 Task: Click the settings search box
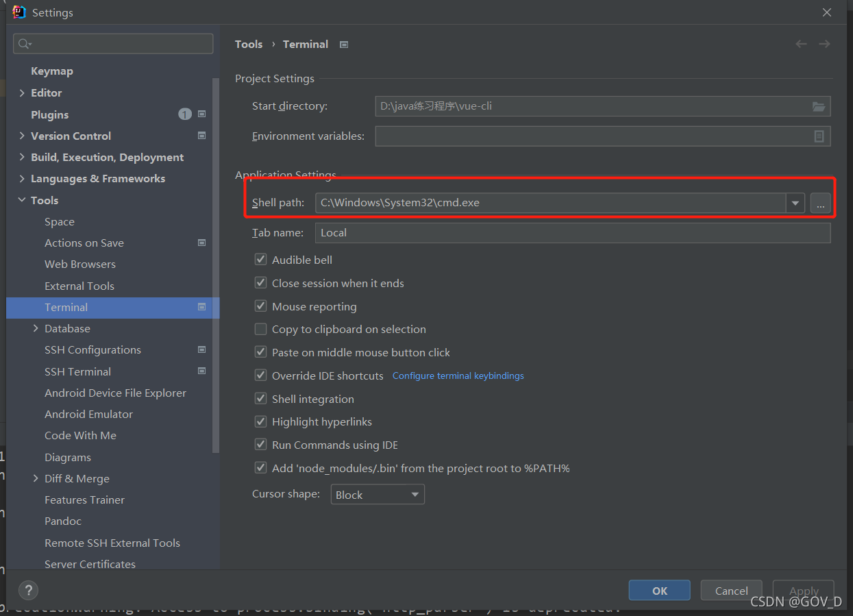pyautogui.click(x=113, y=44)
